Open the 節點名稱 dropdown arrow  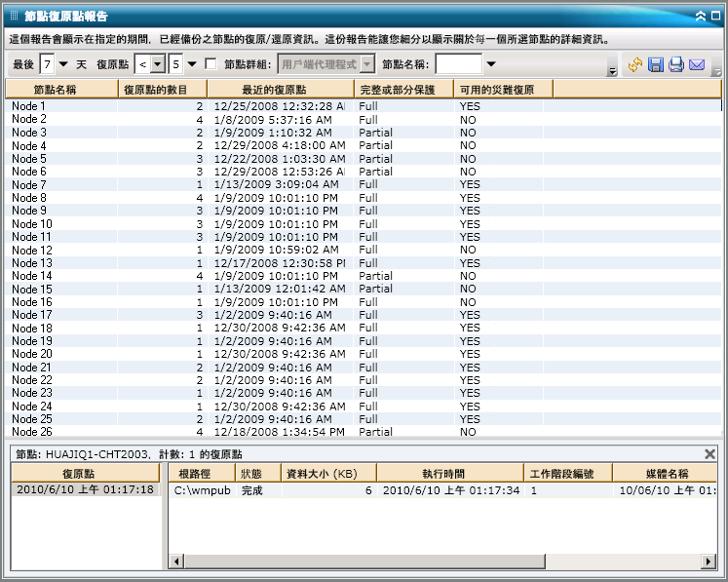coord(491,64)
